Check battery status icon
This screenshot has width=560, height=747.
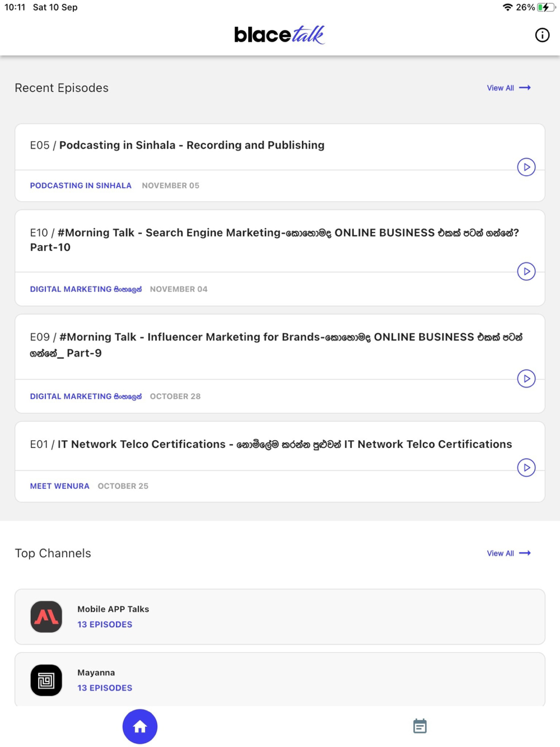click(x=545, y=7)
